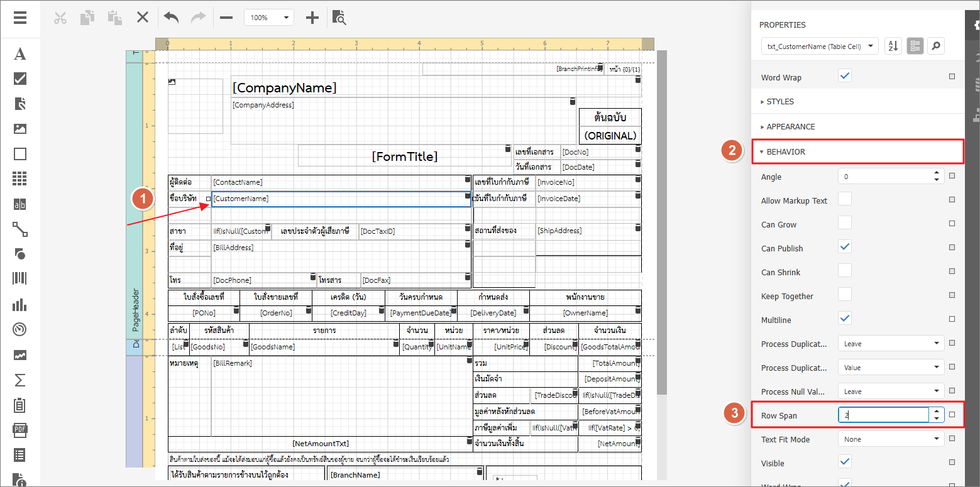Select the [NetAmountTxt] cell
Image resolution: width=980 pixels, height=487 pixels.
(321, 444)
